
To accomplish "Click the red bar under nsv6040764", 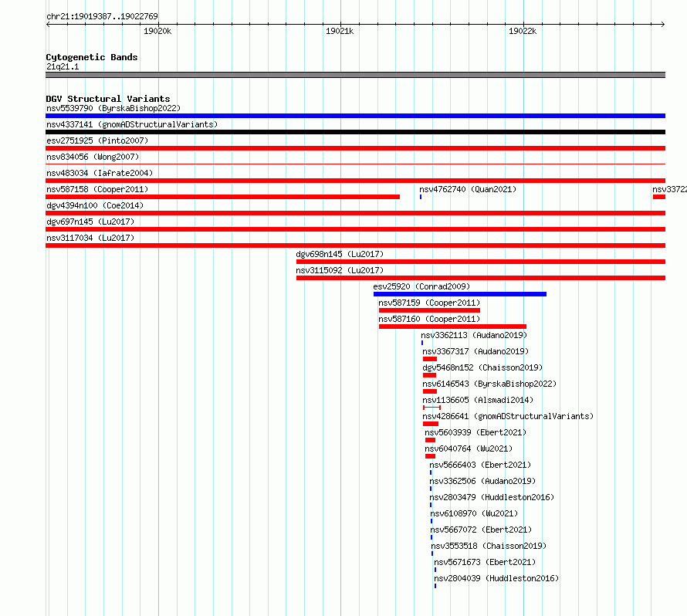I will coord(430,456).
